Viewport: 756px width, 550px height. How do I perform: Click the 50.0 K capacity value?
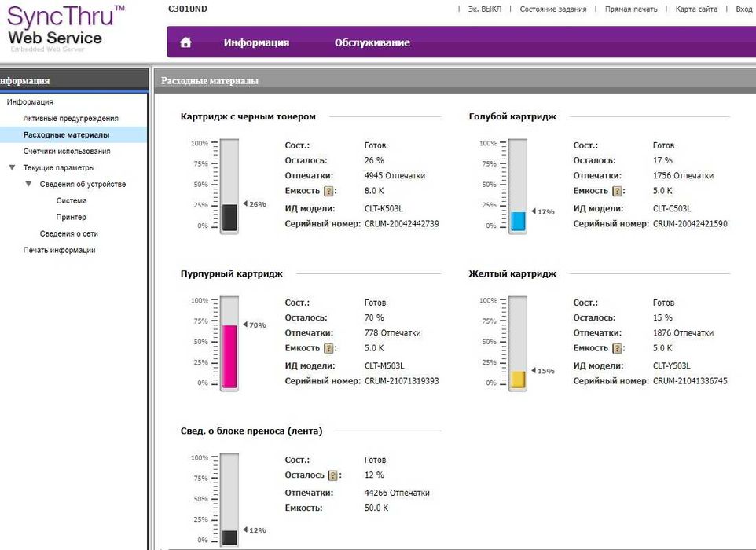point(376,508)
